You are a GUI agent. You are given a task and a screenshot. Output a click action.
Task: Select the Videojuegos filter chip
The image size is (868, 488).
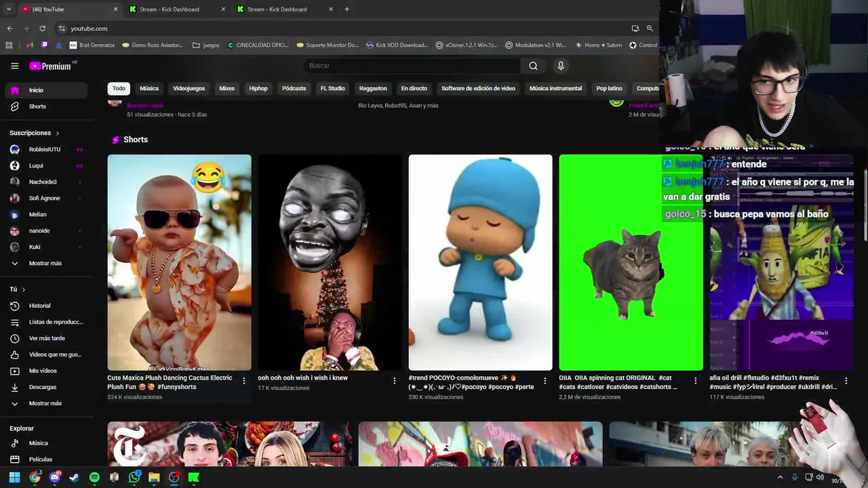coord(189,89)
